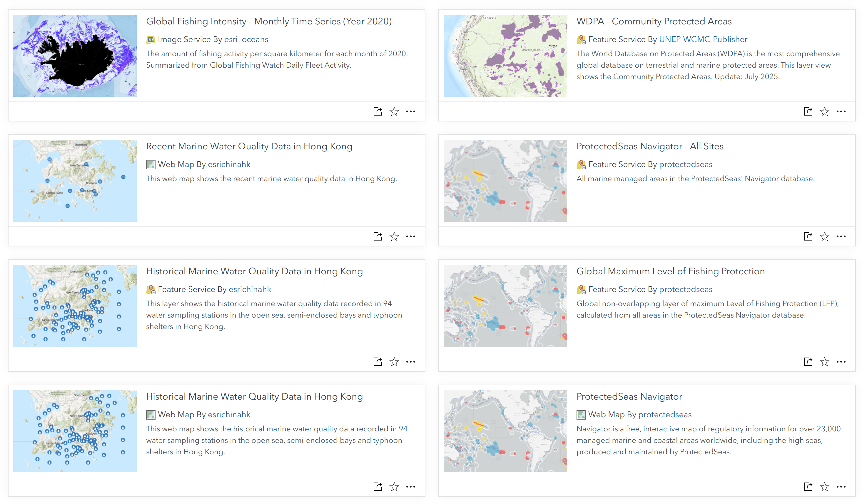
Task: Open the Historical Marine Water Quality web map in viewer
Action: 377,486
